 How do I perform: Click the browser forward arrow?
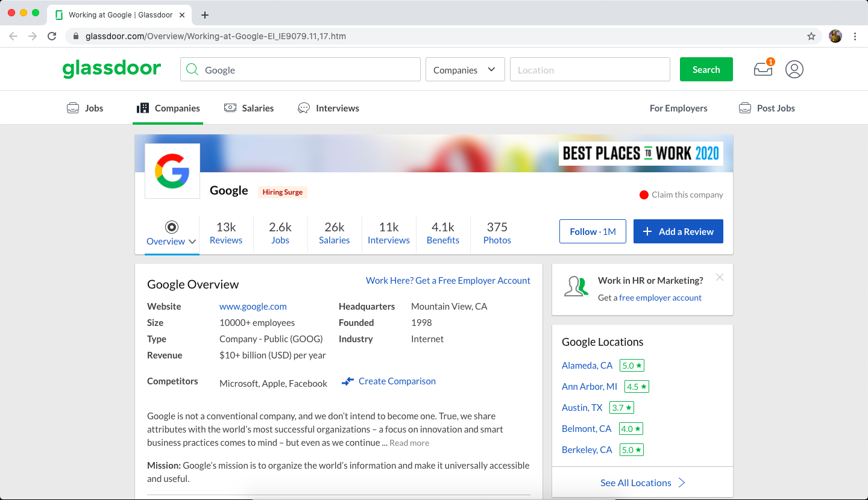click(33, 36)
